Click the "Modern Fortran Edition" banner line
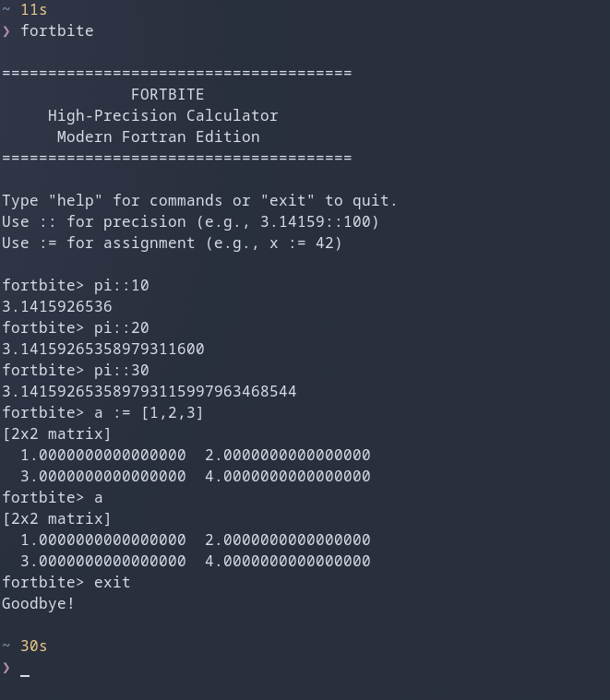This screenshot has width=610, height=700. 158,137
